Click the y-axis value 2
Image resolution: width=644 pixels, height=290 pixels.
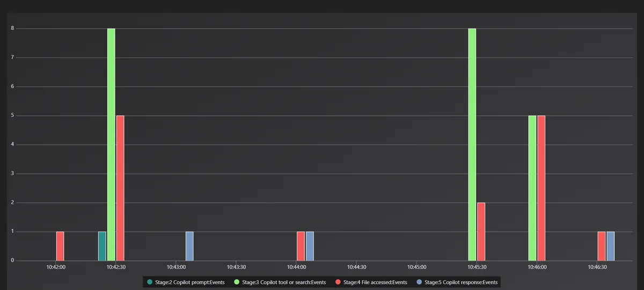(x=13, y=202)
